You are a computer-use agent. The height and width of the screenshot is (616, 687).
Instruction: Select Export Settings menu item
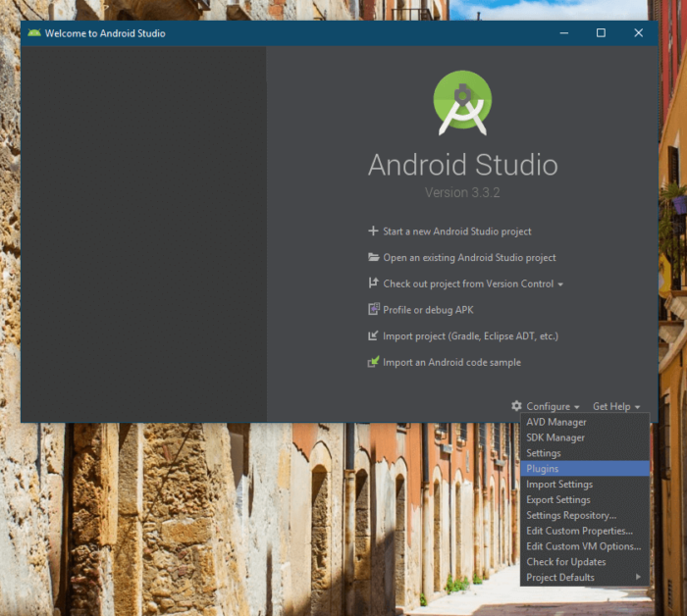pyautogui.click(x=585, y=499)
